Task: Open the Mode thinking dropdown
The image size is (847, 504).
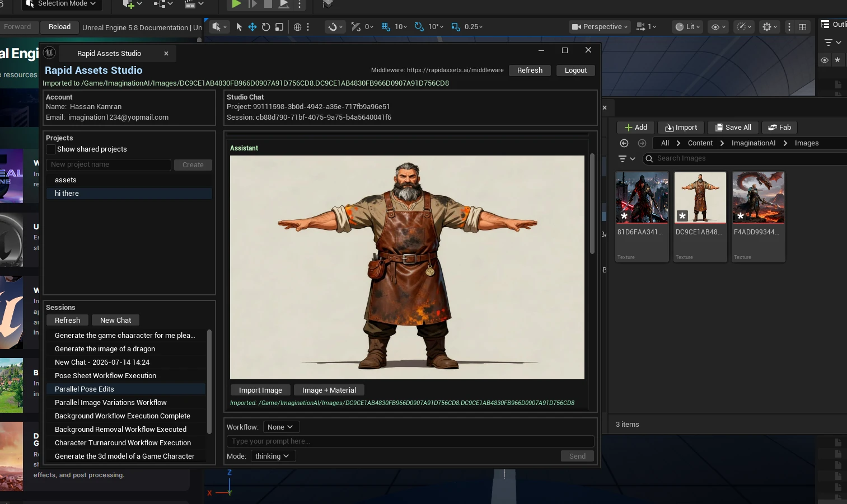Action: pyautogui.click(x=273, y=456)
